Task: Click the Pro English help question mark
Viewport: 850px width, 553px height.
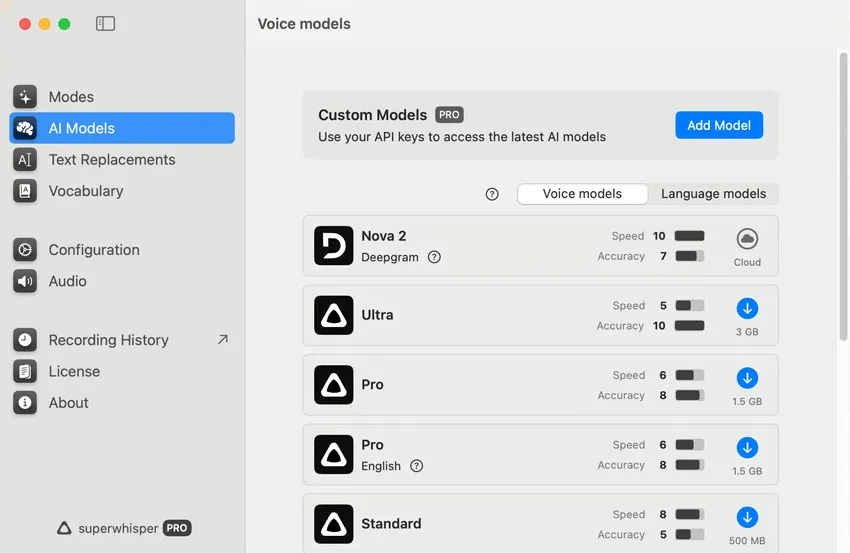Action: (x=417, y=466)
